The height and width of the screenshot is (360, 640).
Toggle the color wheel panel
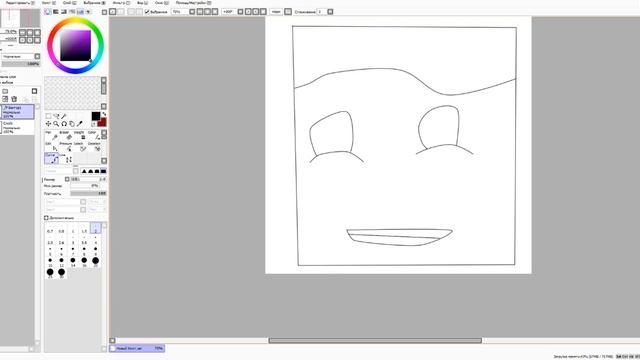click(48, 12)
